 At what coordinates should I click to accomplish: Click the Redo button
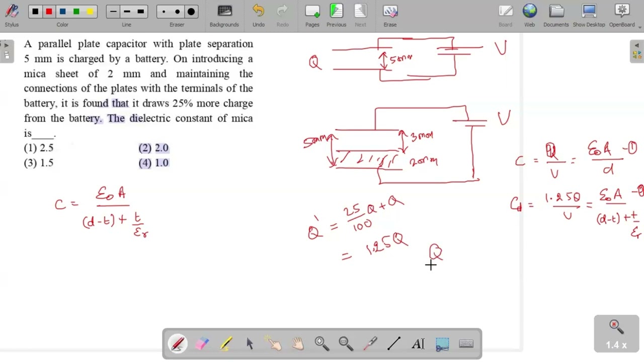[x=283, y=16]
